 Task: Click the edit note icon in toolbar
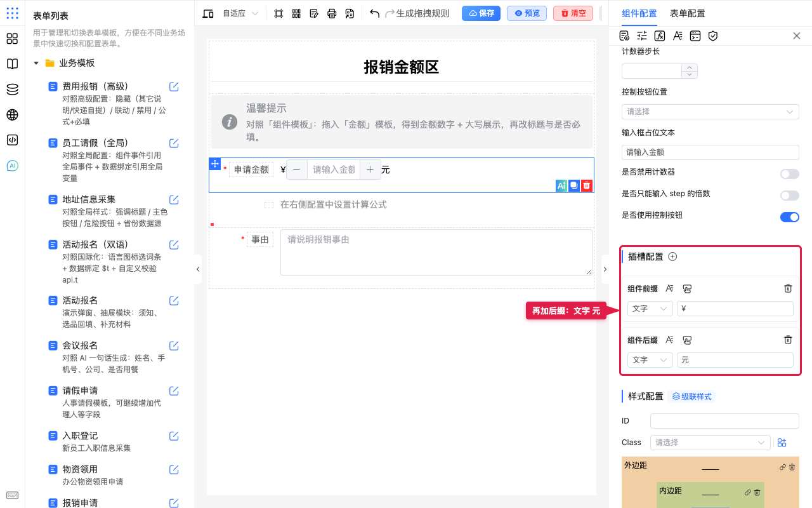(314, 13)
